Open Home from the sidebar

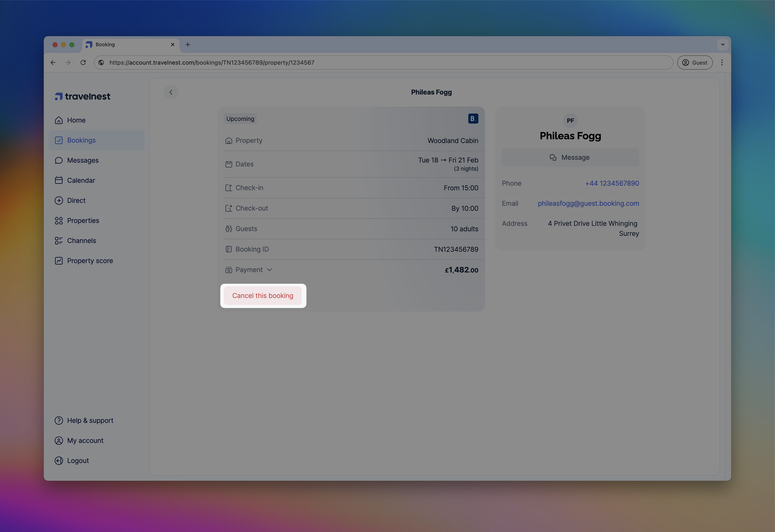point(76,120)
